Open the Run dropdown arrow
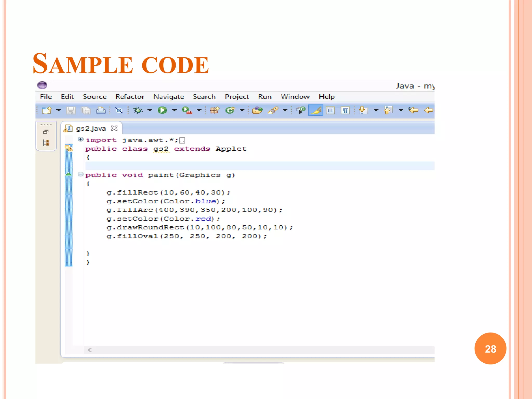This screenshot has height=399, width=532. pyautogui.click(x=174, y=110)
